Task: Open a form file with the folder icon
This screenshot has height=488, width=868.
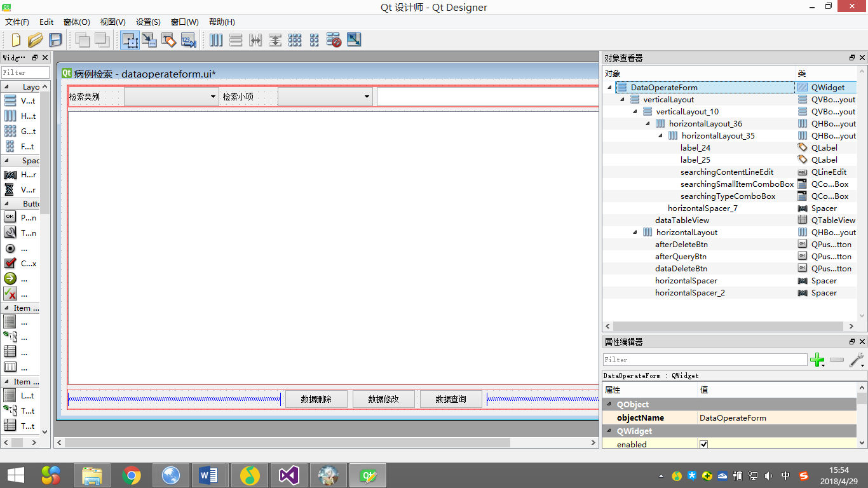Action: [x=36, y=40]
